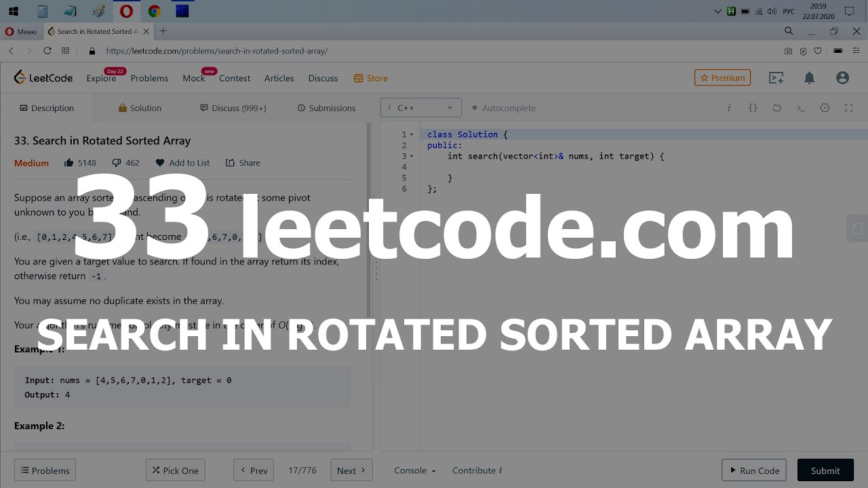Open the search tabs magnifier
Screen dimensions: 868x488
tap(789, 31)
